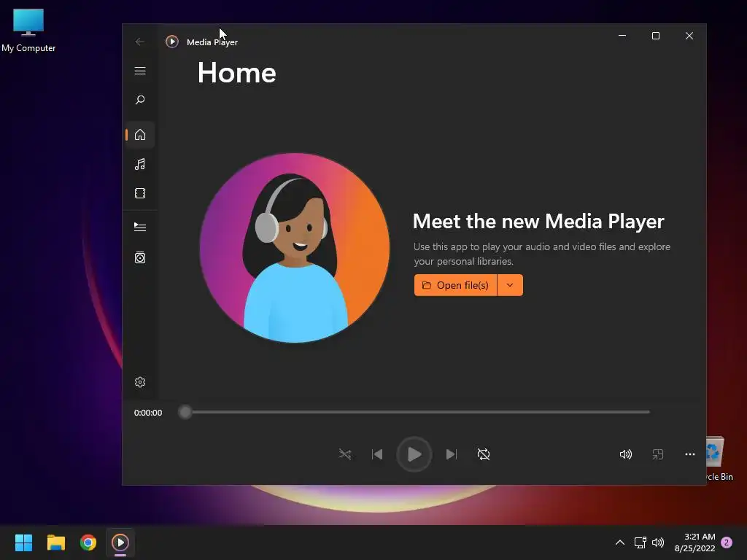Screen dimensions: 747x560
Task: Show hidden system tray icons
Action: (620, 542)
